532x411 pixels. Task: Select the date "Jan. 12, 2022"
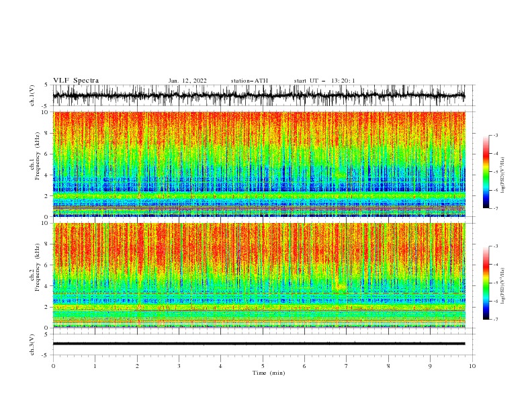pyautogui.click(x=187, y=81)
